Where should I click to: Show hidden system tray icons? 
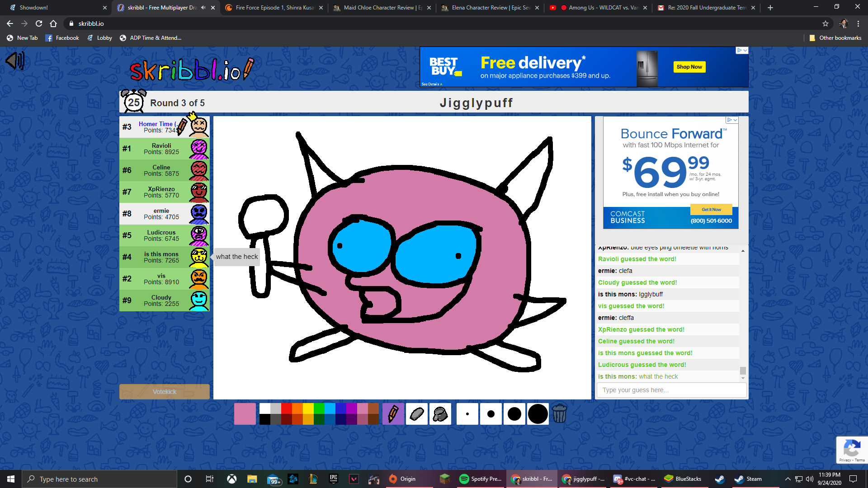[788, 479]
